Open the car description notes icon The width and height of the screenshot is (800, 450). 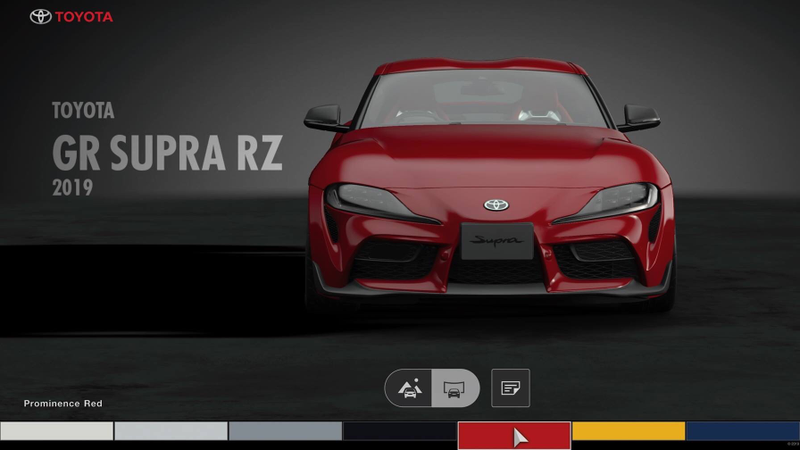(x=510, y=388)
